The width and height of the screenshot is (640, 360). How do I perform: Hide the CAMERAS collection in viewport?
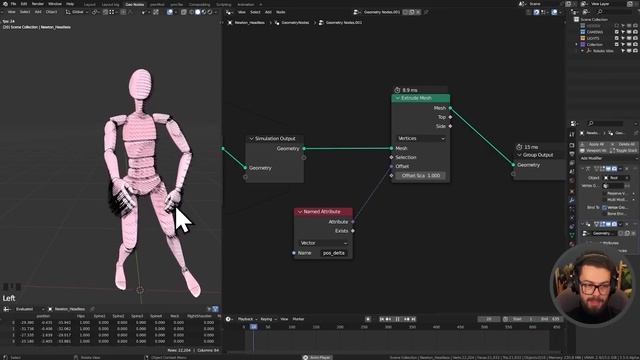pos(629,32)
